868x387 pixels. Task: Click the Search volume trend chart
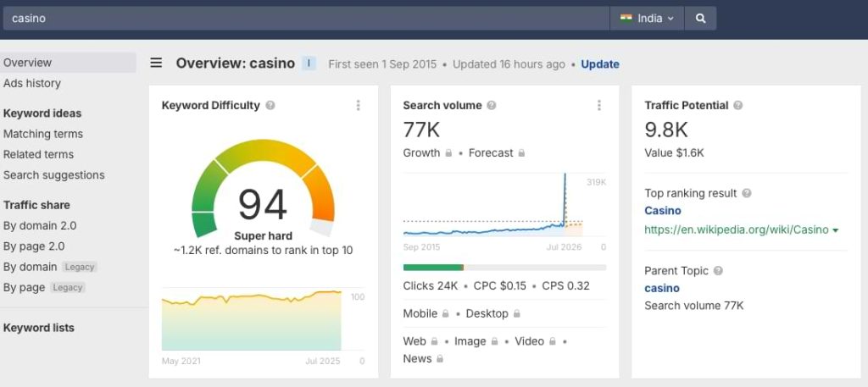[493, 205]
